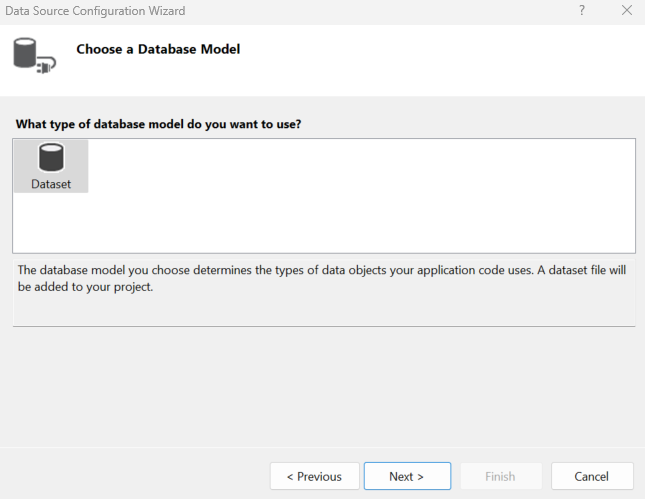The height and width of the screenshot is (499, 645).
Task: Click the greyed-out Finish button
Action: pos(500,476)
